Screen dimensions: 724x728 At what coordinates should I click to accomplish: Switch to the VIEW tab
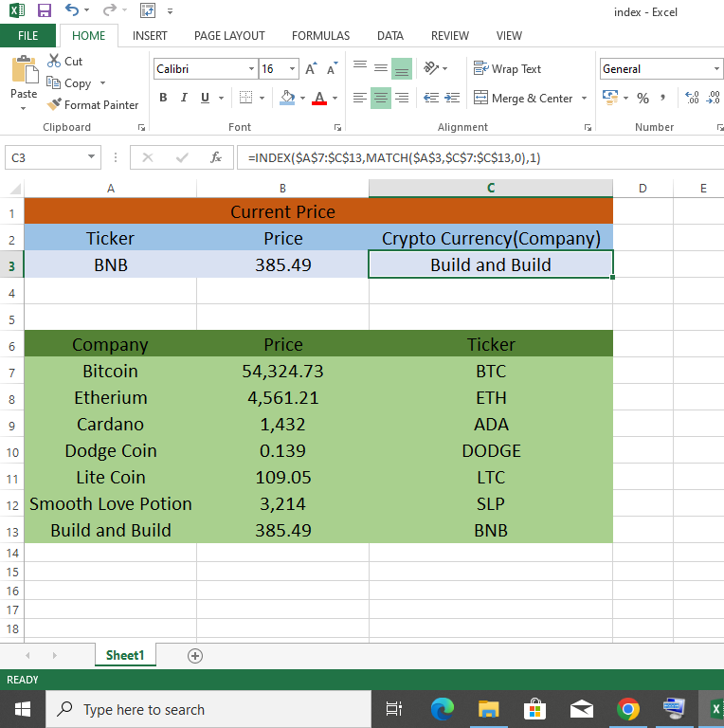pyautogui.click(x=509, y=36)
